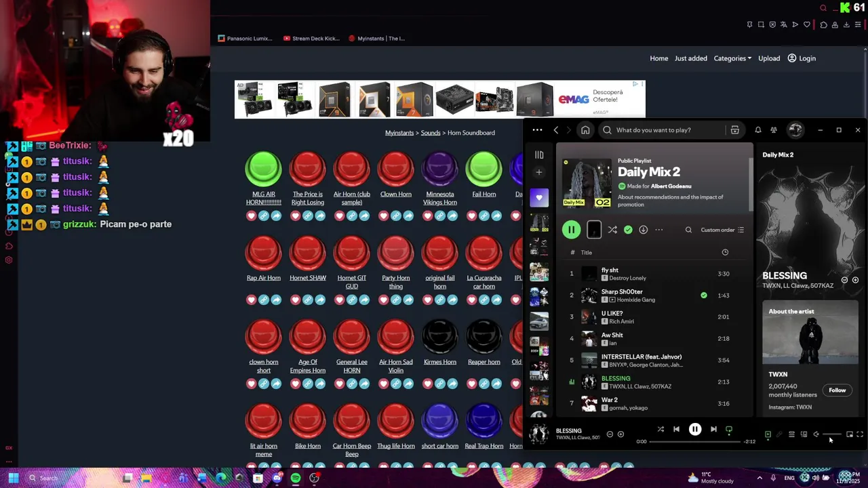This screenshot has height=488, width=868.
Task: Enter Spotify full screen mode
Action: (860, 434)
